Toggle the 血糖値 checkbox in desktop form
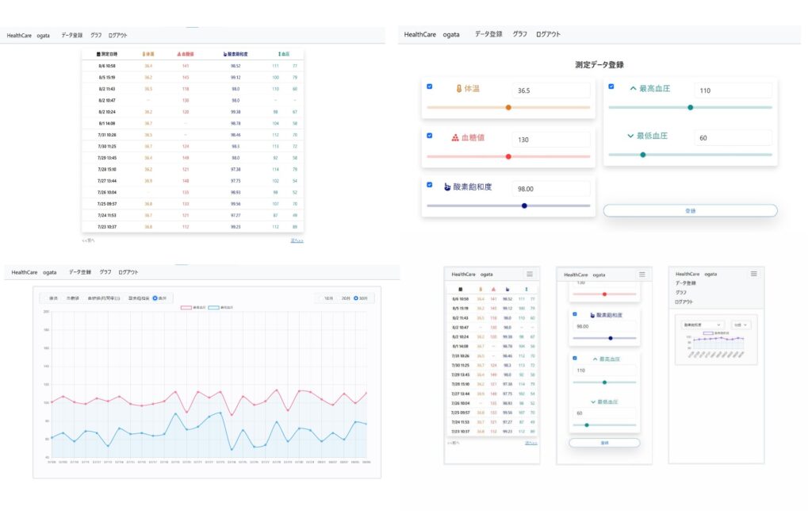The height and width of the screenshot is (511, 812). pyautogui.click(x=430, y=135)
